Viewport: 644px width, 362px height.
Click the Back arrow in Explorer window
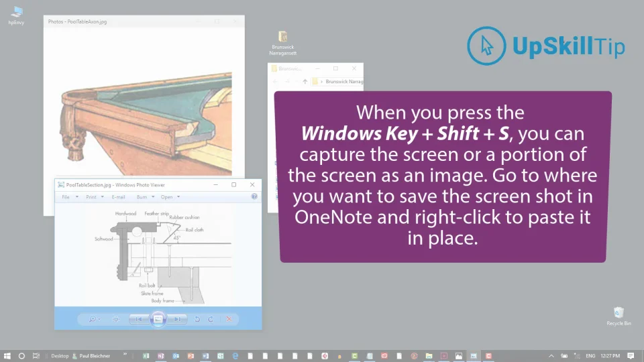[275, 81]
